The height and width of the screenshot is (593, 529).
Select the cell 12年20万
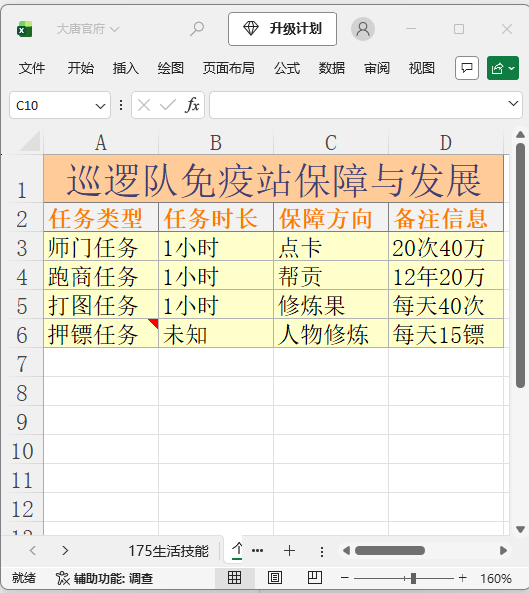[446, 276]
